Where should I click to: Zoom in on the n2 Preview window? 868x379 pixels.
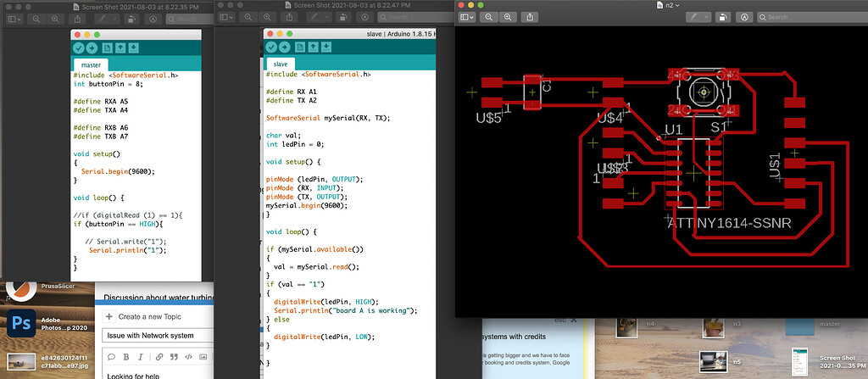pyautogui.click(x=507, y=17)
